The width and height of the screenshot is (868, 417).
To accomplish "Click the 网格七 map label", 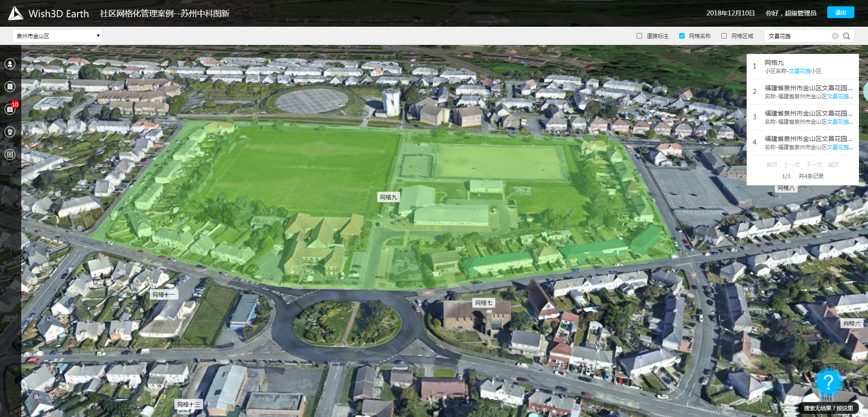I will click(x=483, y=303).
